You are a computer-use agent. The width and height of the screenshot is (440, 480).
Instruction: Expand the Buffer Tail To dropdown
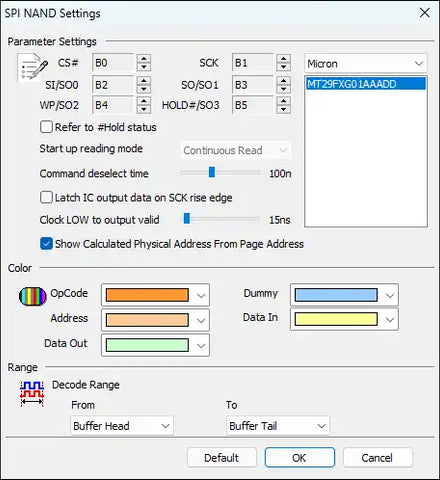coord(278,426)
